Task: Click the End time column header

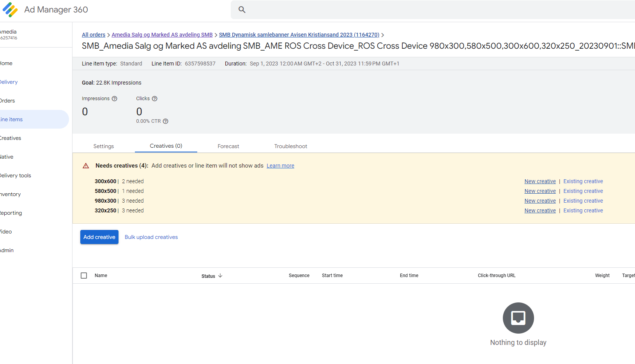Action: [409, 276]
